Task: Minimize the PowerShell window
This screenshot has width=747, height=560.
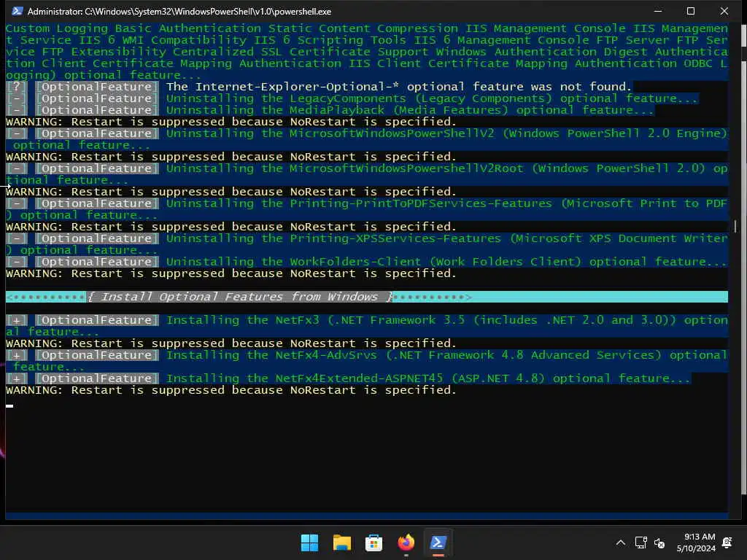Action: point(658,11)
